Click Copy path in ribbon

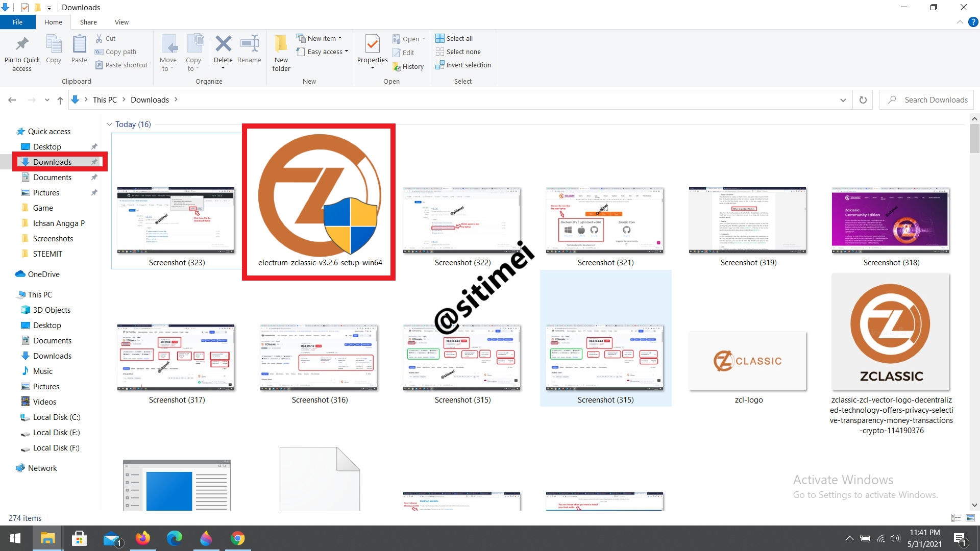[116, 52]
